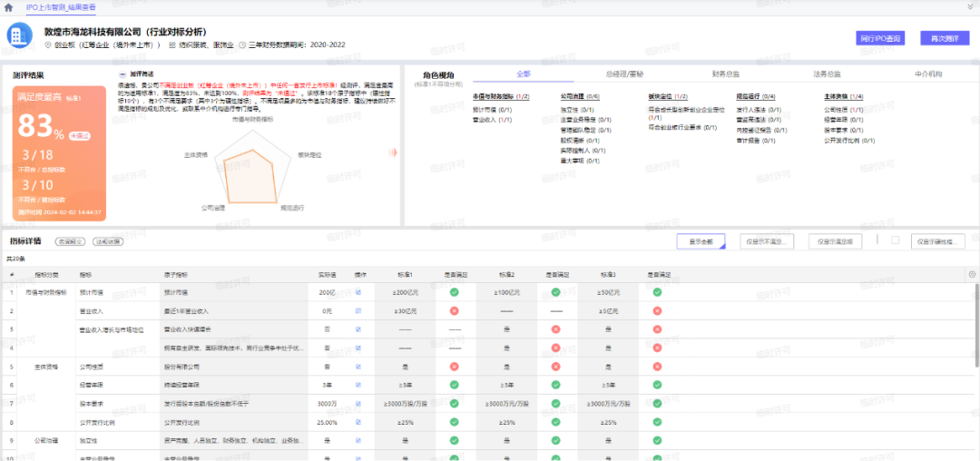Screen dimensions: 980x461
Task: Click green check under 标准3 for 公开发行比例
Action: click(x=657, y=422)
